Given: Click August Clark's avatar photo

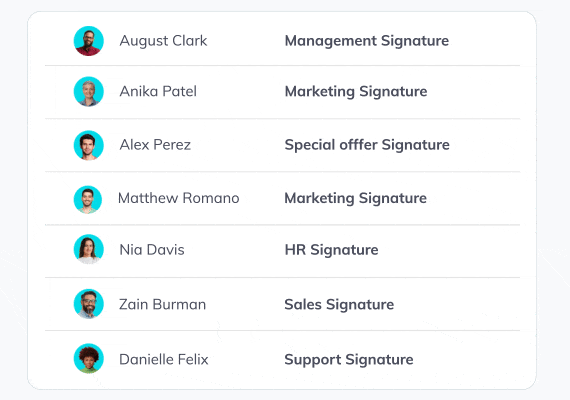Looking at the screenshot, I should click(x=89, y=41).
